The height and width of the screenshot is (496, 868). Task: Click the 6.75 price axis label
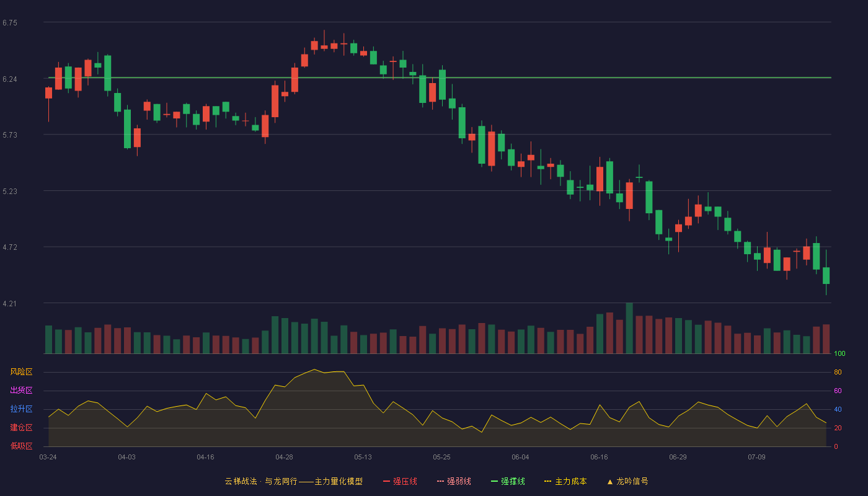pyautogui.click(x=10, y=23)
